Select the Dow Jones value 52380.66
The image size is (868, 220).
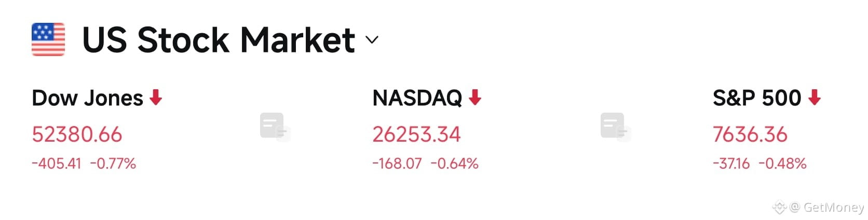[x=77, y=134]
